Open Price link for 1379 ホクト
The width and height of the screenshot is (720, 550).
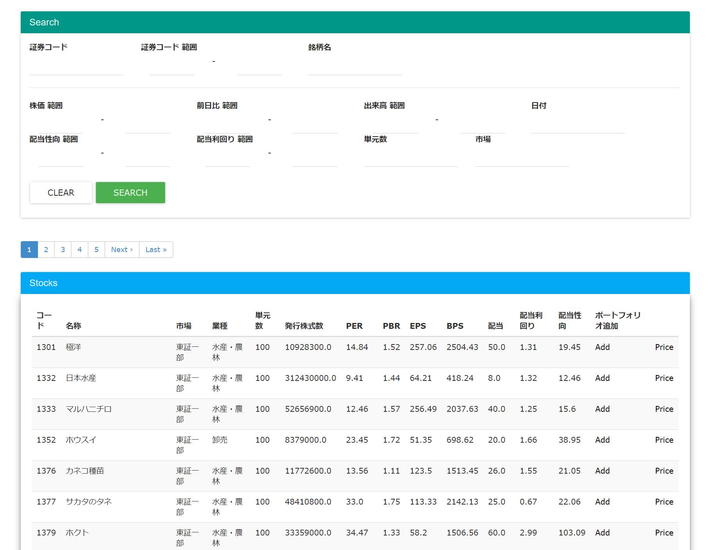pyautogui.click(x=664, y=533)
